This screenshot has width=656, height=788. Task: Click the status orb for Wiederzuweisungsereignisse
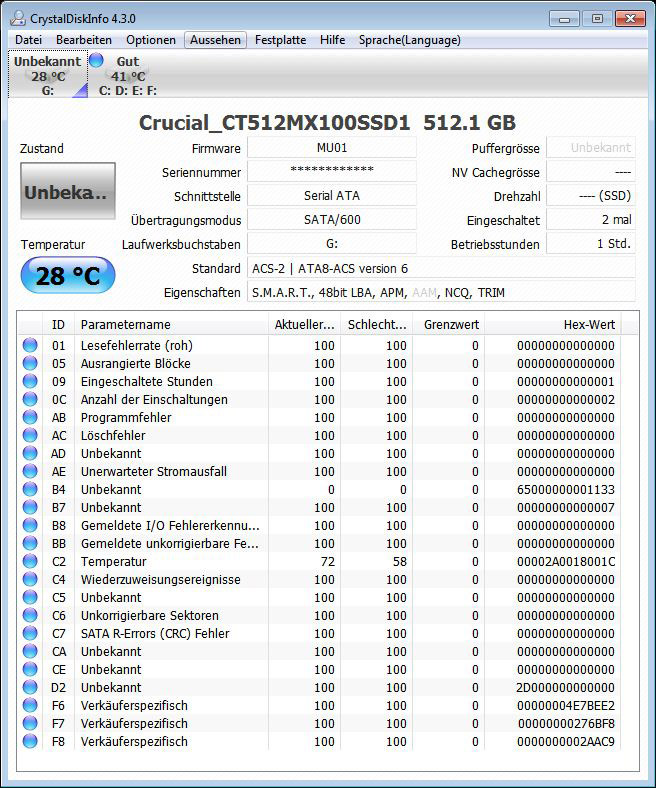pos(30,579)
